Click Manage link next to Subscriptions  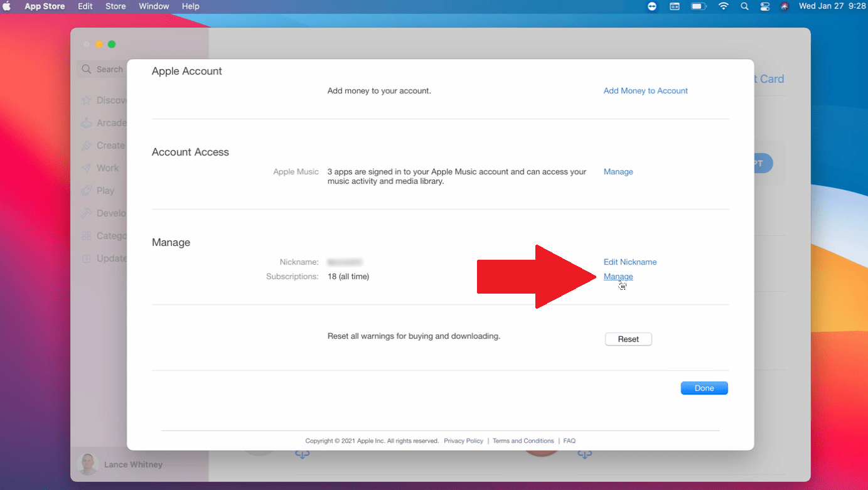pyautogui.click(x=618, y=277)
